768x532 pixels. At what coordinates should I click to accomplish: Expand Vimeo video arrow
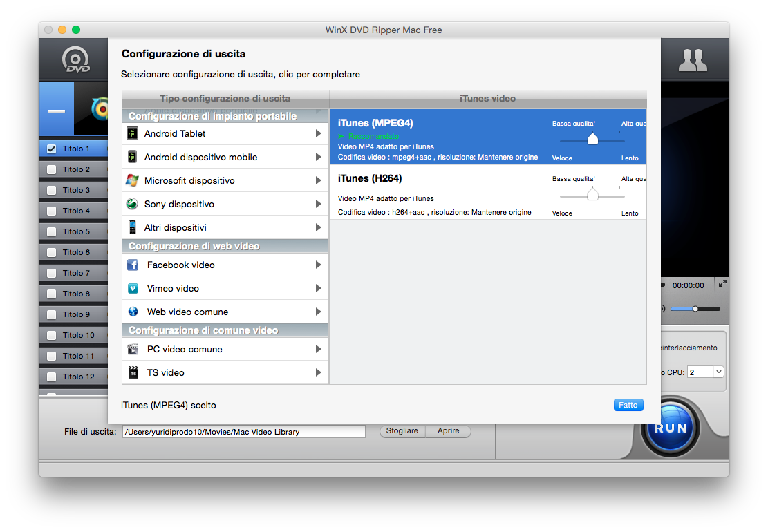[x=319, y=288]
